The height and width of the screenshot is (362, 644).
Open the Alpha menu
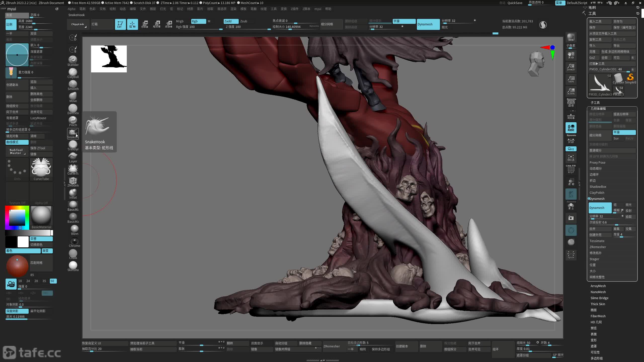[71, 9]
